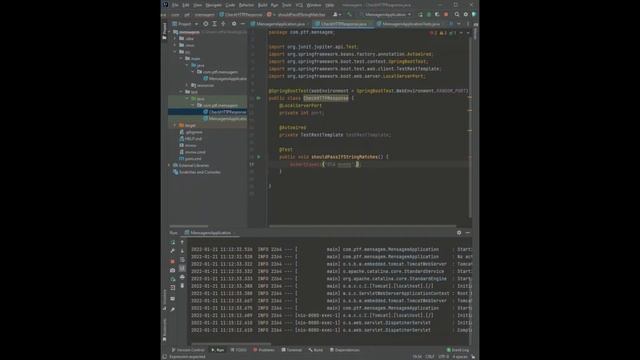
Task: Open the View menu
Action: tap(198, 5)
